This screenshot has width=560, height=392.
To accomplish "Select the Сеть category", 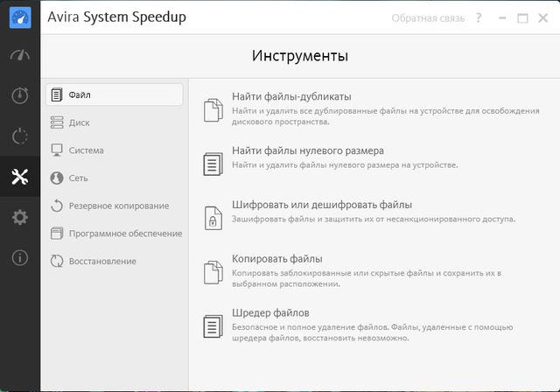I will [x=78, y=178].
